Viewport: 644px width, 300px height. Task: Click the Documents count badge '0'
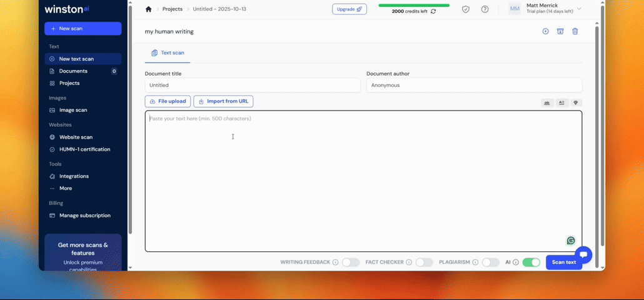pos(114,71)
